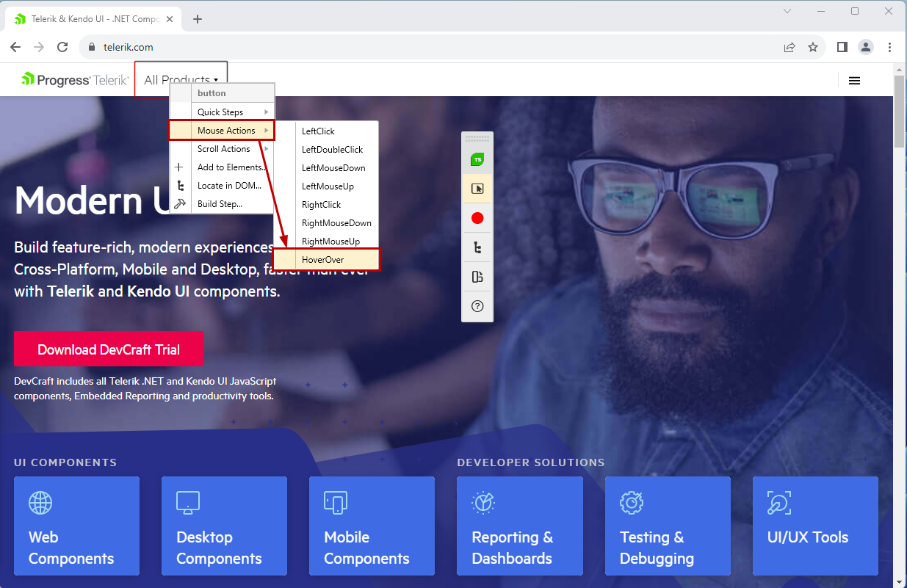Open the Mouse Actions submenu
Image resolution: width=907 pixels, height=588 pixels.
222,131
